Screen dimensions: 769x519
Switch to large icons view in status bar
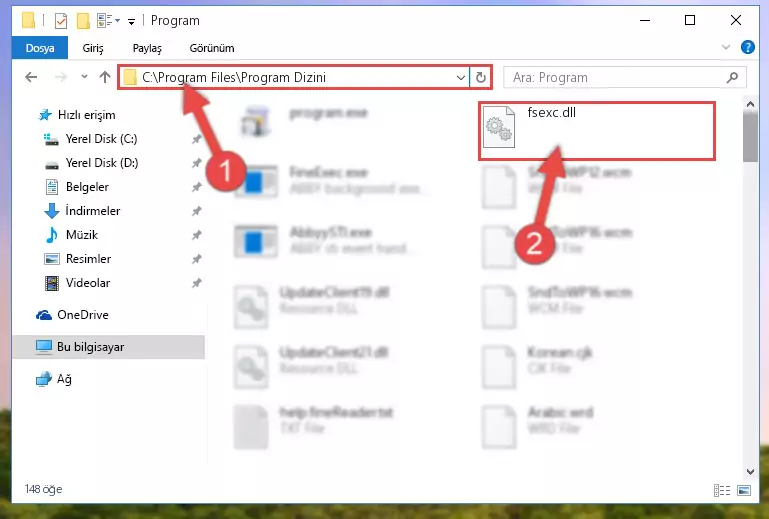click(x=743, y=490)
